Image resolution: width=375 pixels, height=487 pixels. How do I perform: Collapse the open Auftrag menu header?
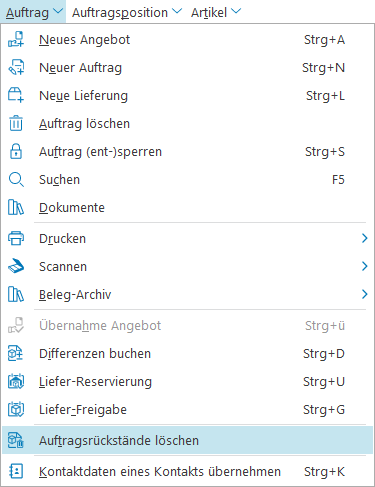tap(33, 12)
